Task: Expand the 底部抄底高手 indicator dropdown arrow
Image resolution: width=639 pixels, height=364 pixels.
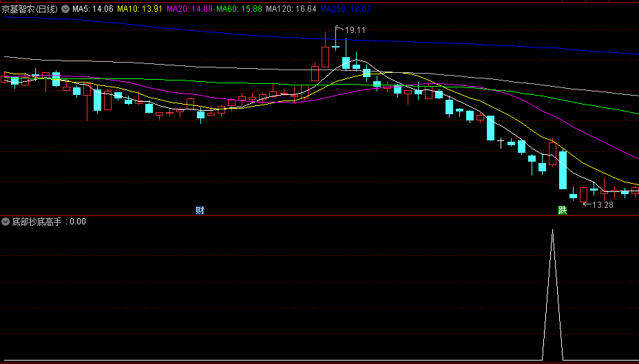Action: 6,222
